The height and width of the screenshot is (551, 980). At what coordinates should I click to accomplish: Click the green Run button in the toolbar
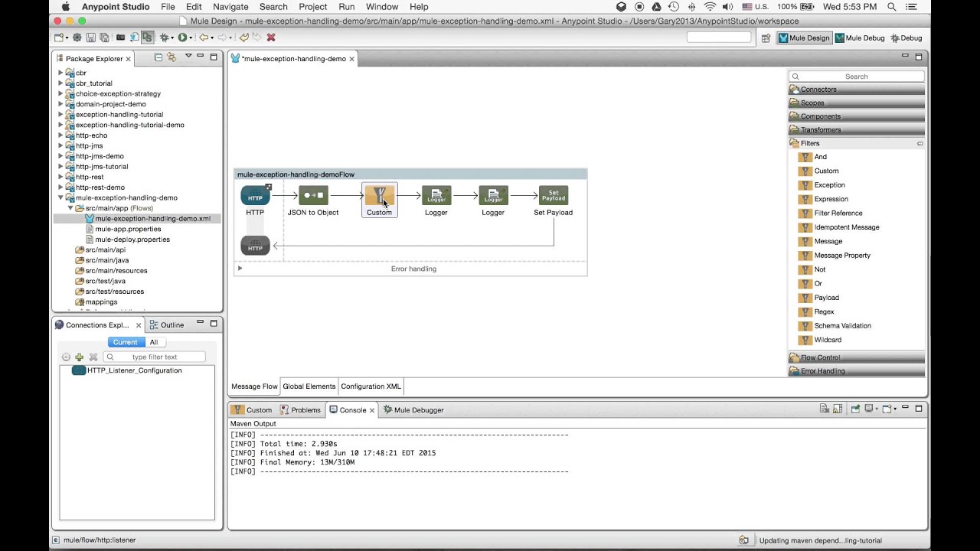pos(182,37)
